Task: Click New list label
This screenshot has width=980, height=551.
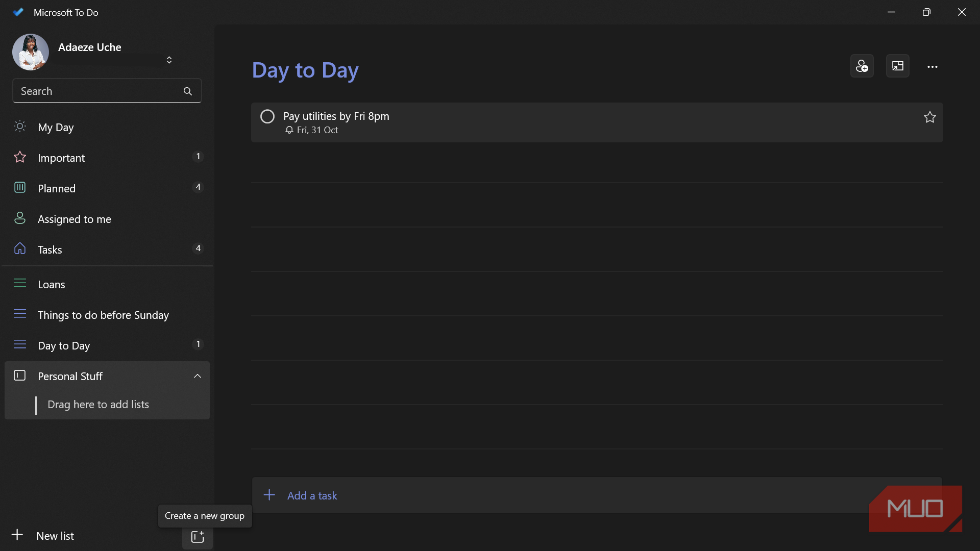Action: click(55, 536)
